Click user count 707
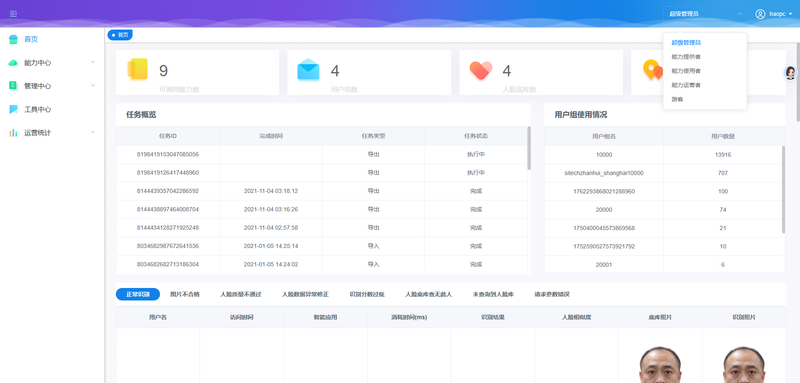 pos(722,173)
